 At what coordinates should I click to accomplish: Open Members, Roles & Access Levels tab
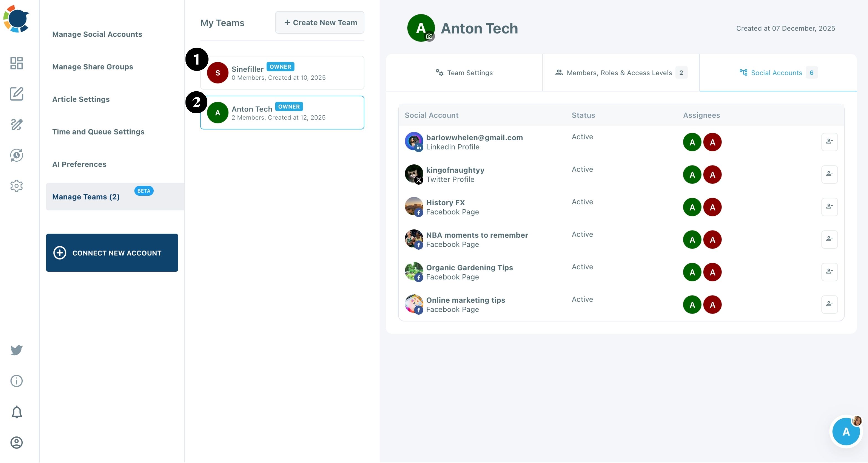tap(621, 73)
